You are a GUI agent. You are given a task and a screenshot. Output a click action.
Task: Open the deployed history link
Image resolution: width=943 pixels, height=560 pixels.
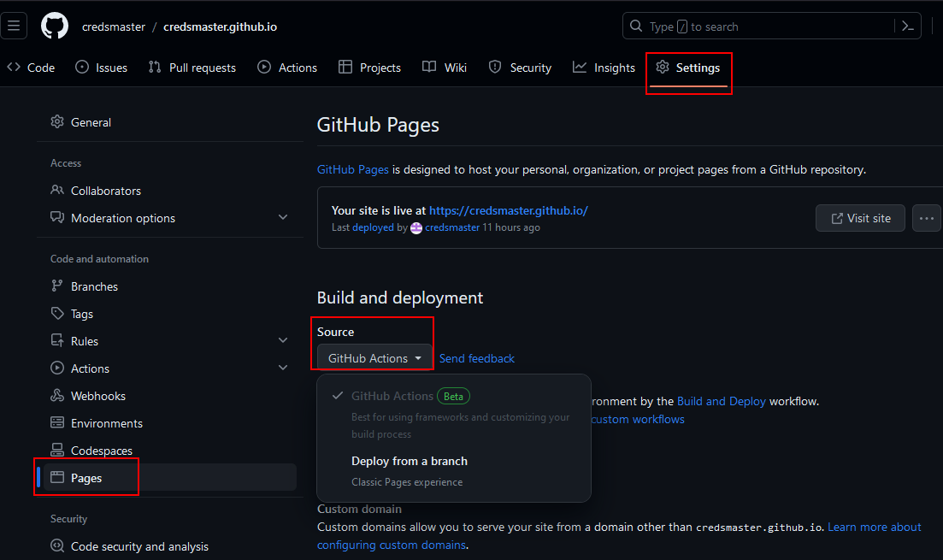tap(373, 227)
